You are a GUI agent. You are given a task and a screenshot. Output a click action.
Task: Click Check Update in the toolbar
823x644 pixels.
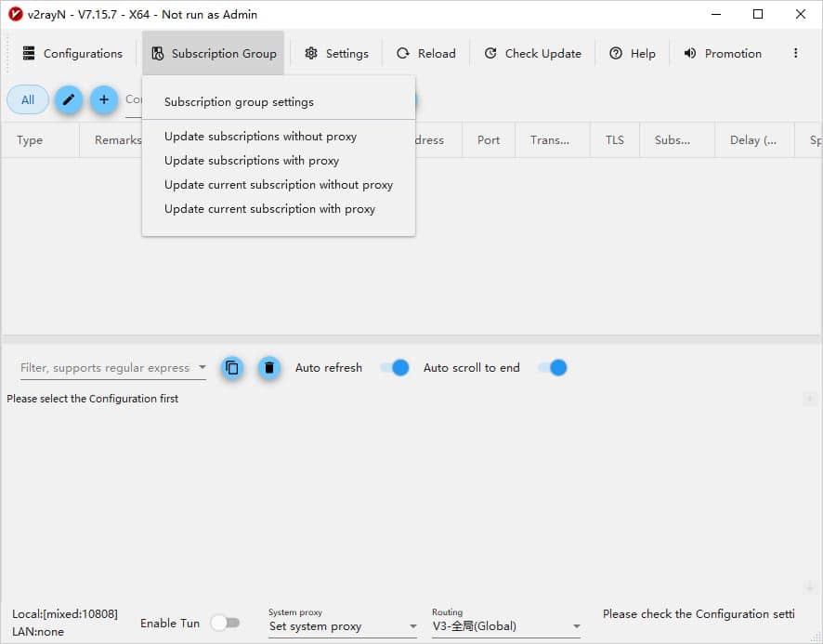[x=532, y=54]
